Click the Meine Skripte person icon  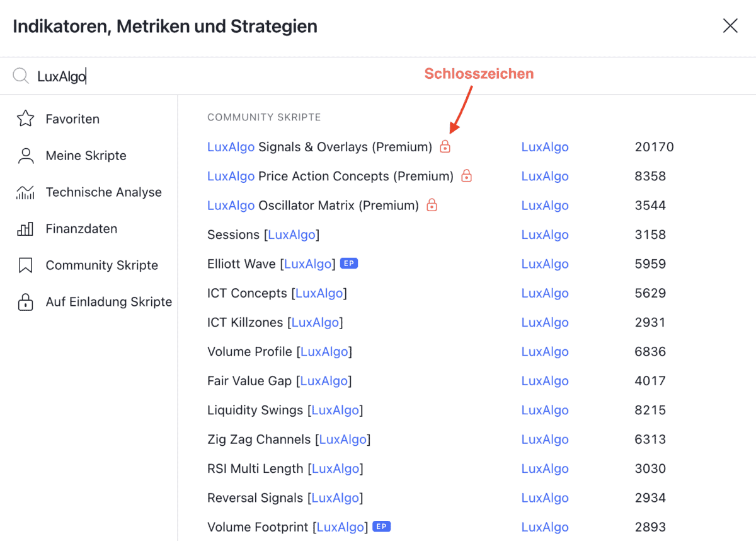(x=25, y=155)
